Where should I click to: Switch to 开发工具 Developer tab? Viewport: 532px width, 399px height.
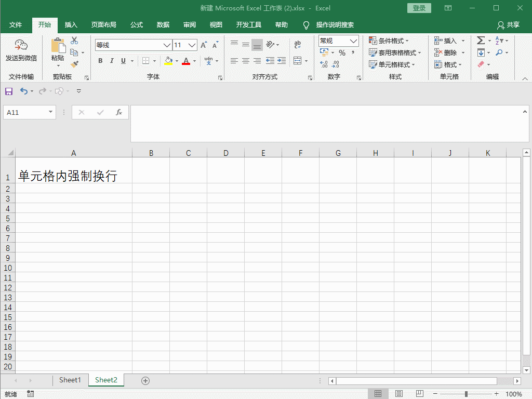click(249, 25)
